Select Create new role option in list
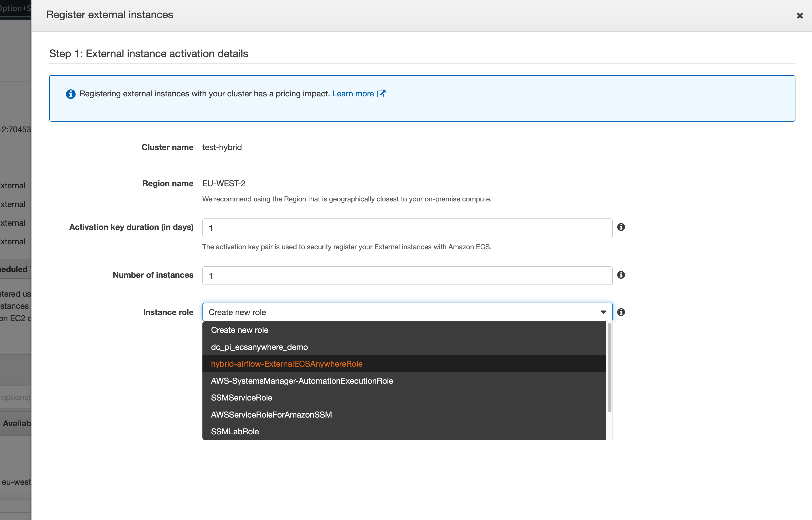Screen dimensions: 812x520 click(239, 330)
